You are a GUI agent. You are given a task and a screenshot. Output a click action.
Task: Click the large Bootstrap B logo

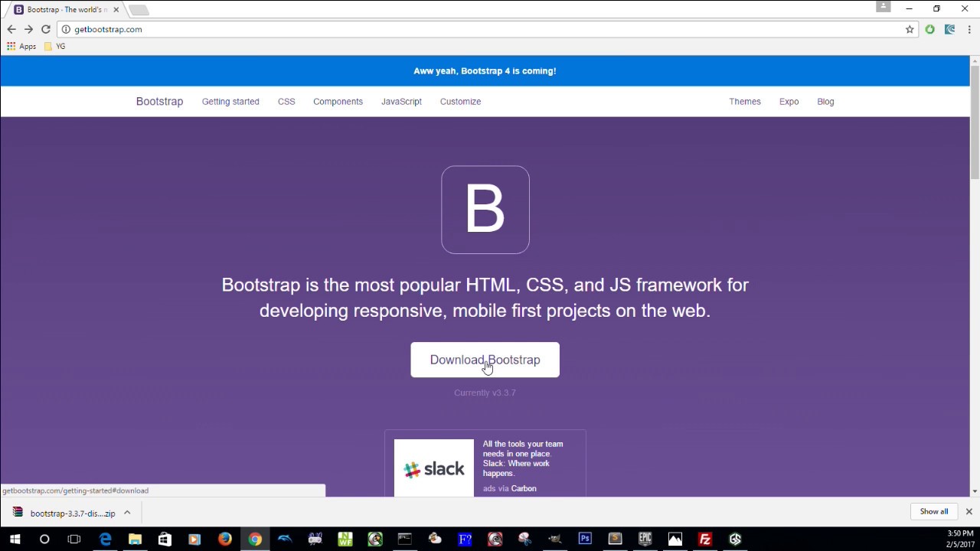pos(485,210)
